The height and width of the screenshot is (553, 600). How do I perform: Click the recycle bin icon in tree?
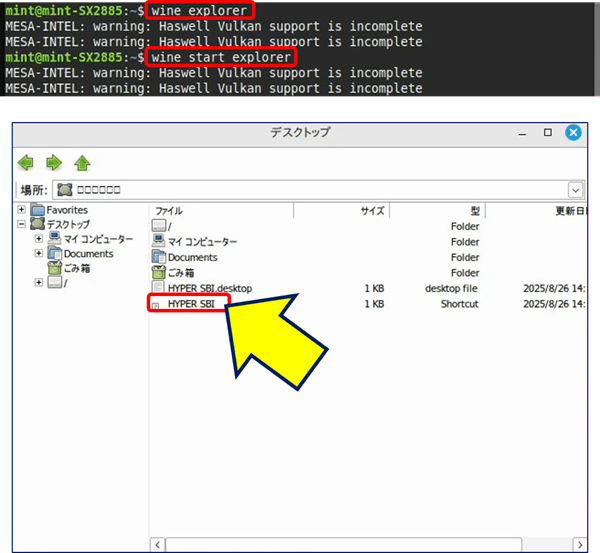click(54, 268)
